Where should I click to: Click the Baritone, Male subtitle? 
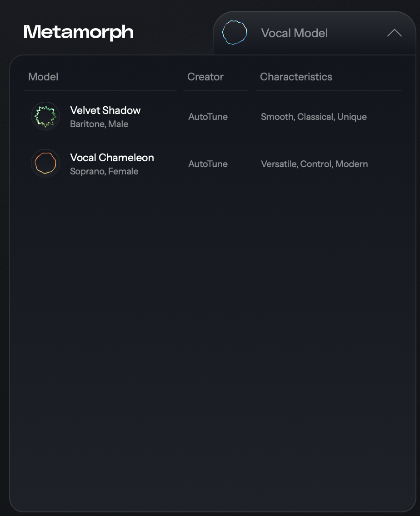pos(99,124)
